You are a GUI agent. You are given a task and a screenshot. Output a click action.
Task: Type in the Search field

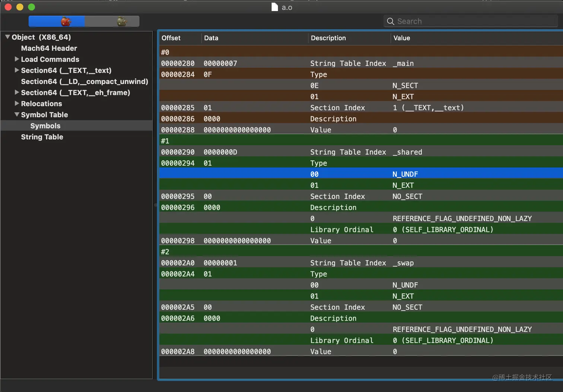(473, 21)
